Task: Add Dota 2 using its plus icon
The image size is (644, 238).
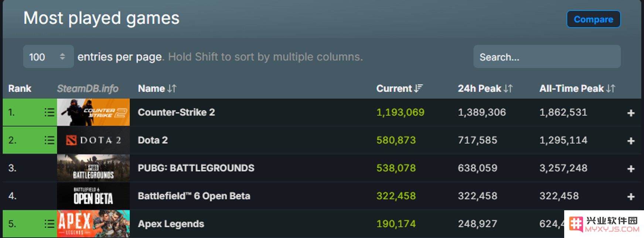Action: pyautogui.click(x=631, y=141)
